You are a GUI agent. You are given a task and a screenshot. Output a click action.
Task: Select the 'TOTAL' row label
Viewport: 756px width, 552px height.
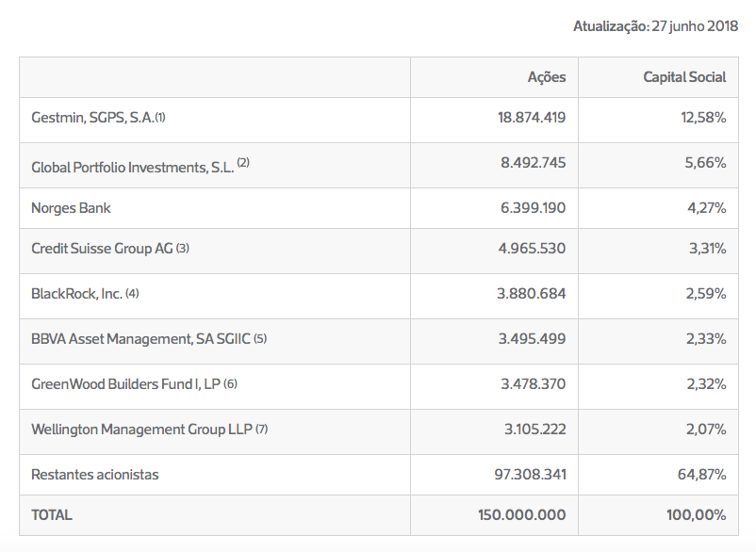coord(52,515)
